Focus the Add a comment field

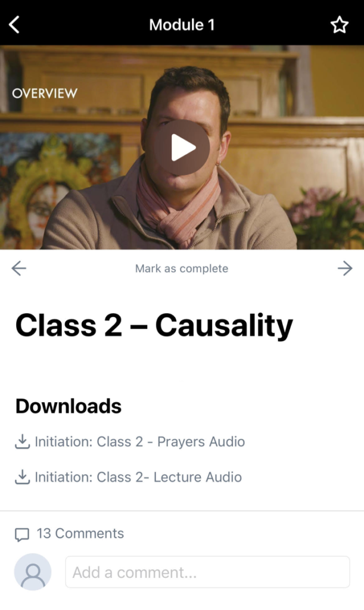(208, 572)
